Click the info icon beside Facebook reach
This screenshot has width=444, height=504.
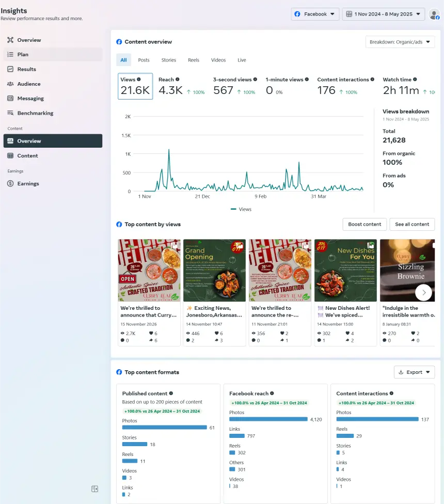(272, 393)
